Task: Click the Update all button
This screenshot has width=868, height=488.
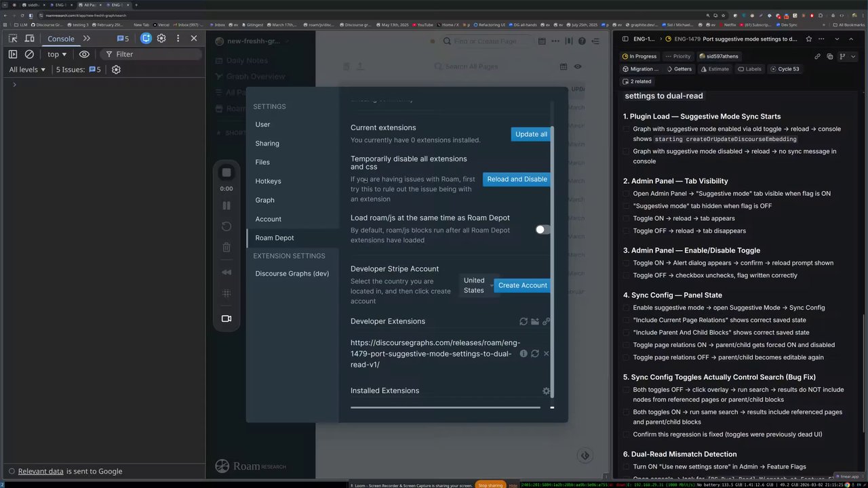Action: coord(531,134)
